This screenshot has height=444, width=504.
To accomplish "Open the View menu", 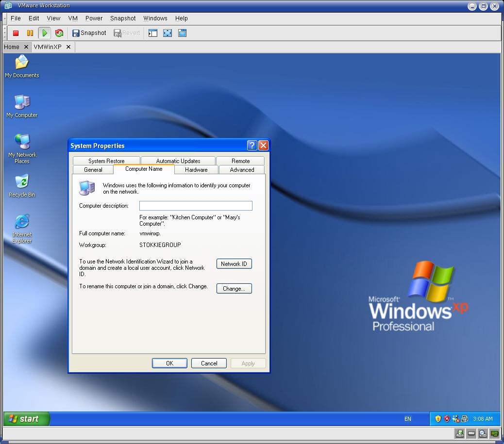I will coord(53,18).
